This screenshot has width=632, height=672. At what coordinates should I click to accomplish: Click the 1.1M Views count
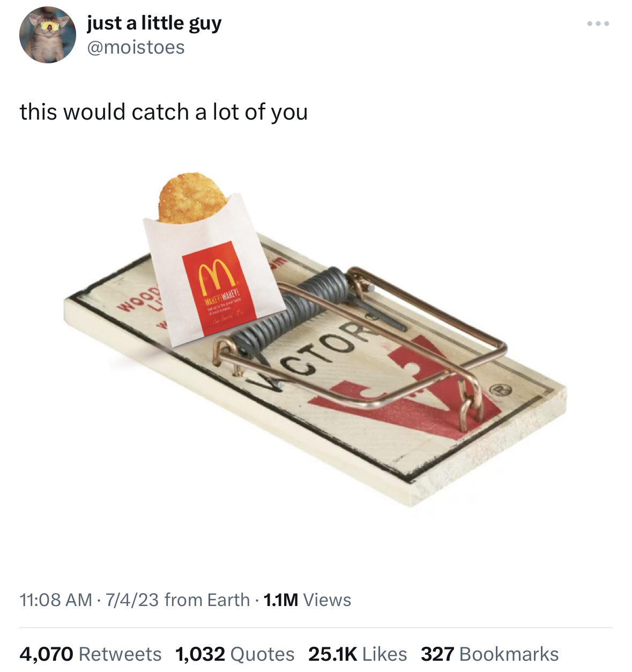coord(307,600)
